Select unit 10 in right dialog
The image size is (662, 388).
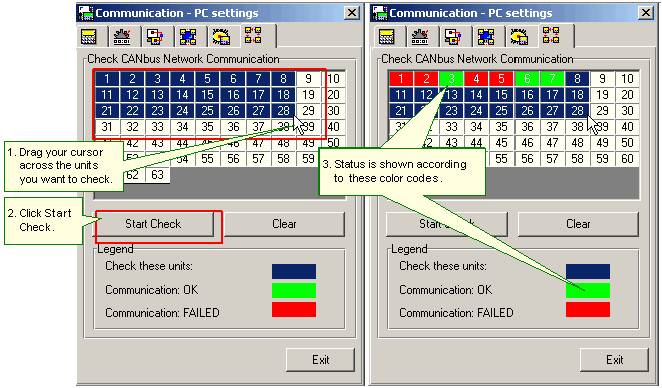coord(627,79)
